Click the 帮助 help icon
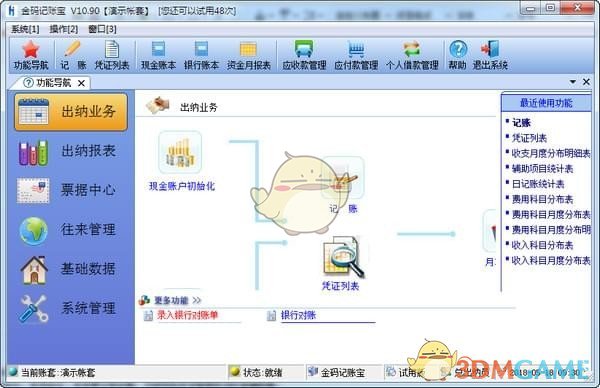The width and height of the screenshot is (600, 388). (458, 56)
